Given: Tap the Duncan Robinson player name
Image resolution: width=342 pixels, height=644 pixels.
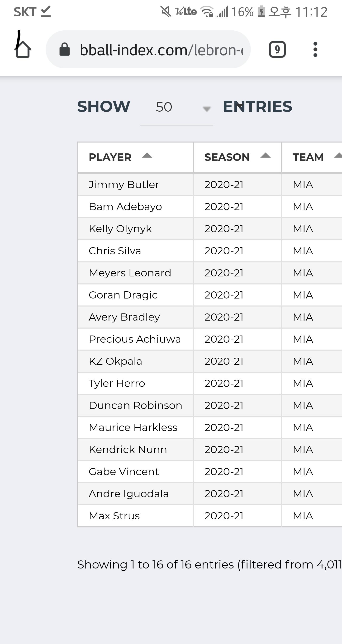Looking at the screenshot, I should (135, 405).
